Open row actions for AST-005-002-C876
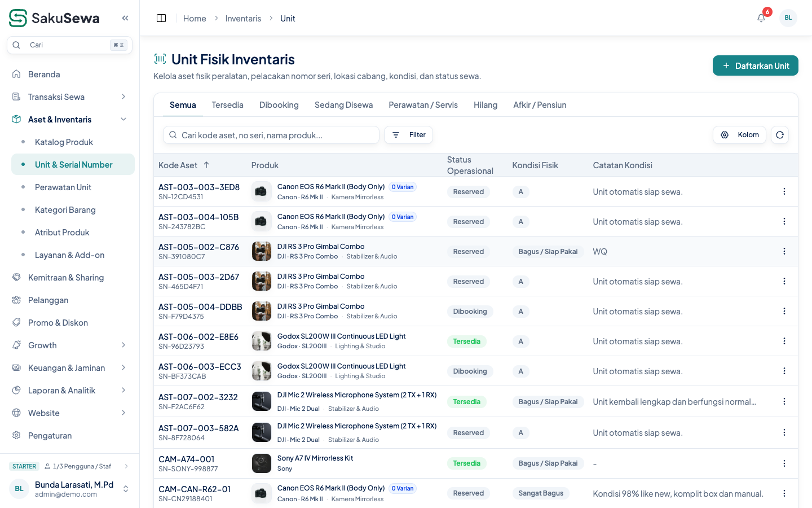The image size is (812, 508). click(784, 251)
